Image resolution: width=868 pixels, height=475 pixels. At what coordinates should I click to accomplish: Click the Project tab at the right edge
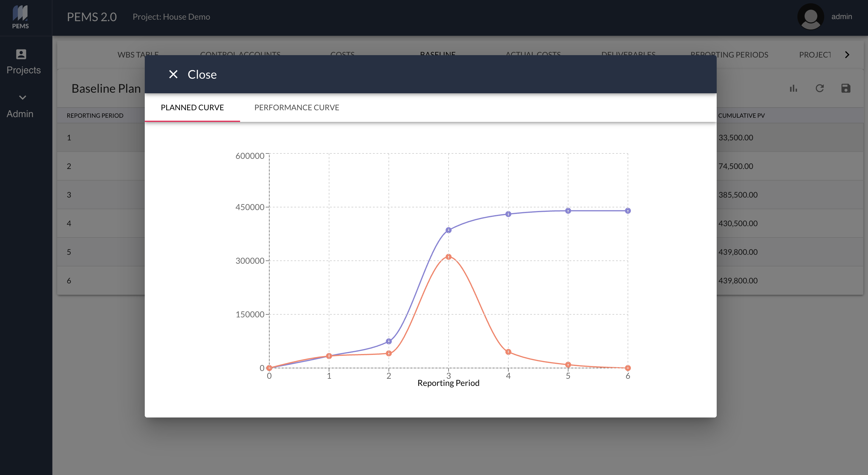coord(815,55)
